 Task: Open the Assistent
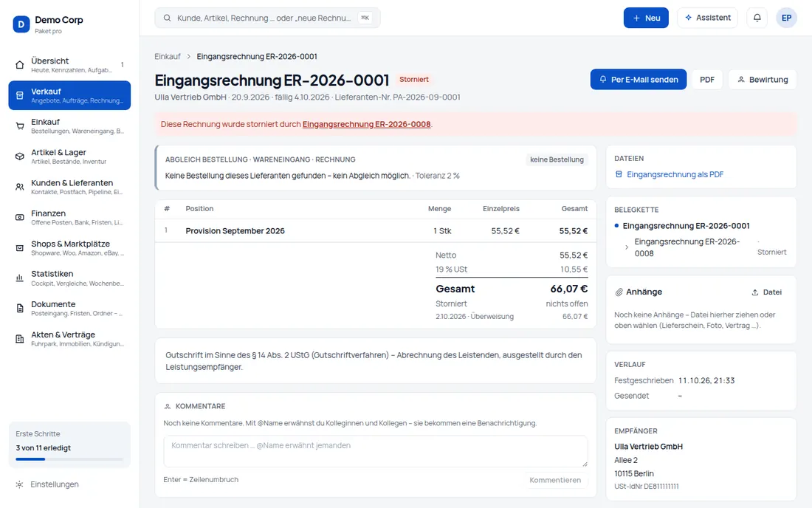point(707,18)
